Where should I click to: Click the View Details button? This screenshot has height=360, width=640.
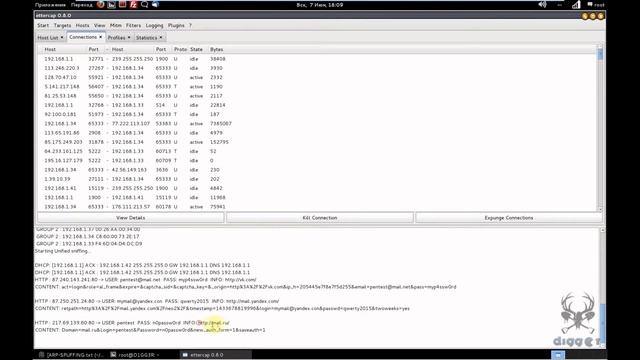[131, 218]
